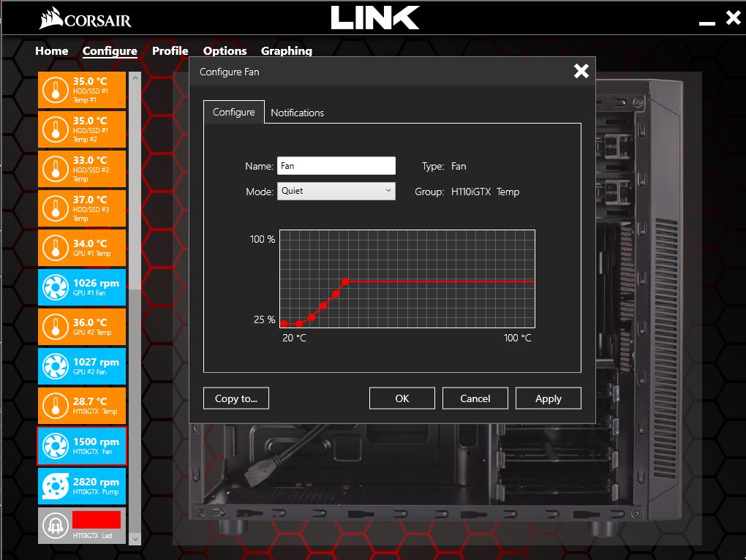This screenshot has height=560, width=746.
Task: Click the 1500 rpm reading
Action: point(96,442)
